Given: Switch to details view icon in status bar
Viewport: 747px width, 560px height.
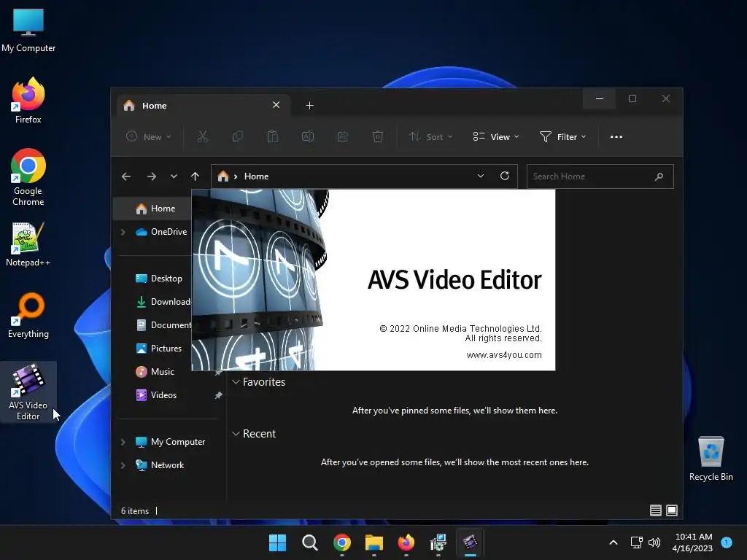Looking at the screenshot, I should click(656, 510).
